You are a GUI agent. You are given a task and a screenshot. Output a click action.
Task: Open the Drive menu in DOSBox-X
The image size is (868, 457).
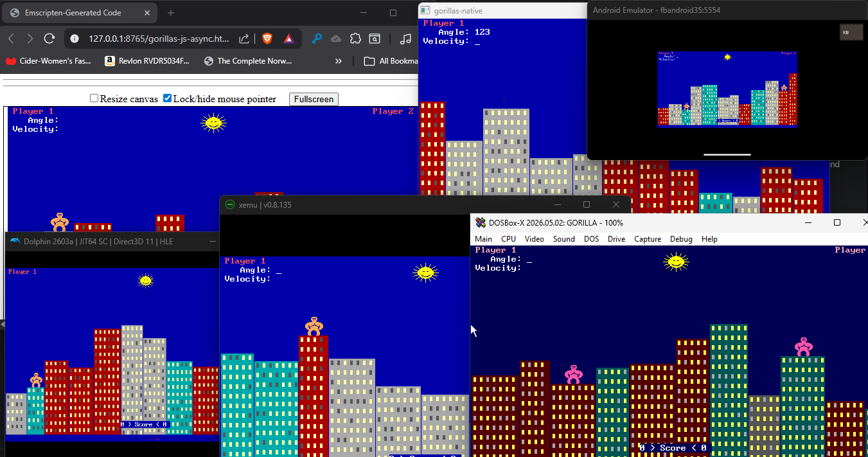coord(616,239)
